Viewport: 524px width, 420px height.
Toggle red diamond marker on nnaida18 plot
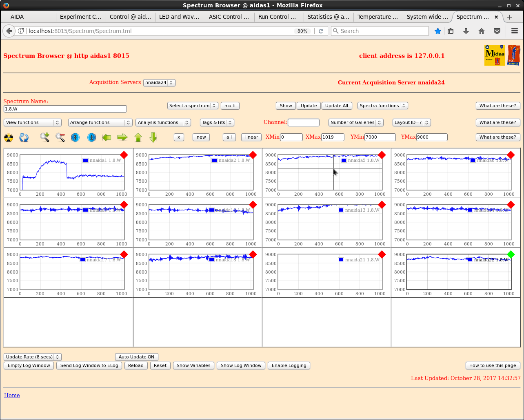pyautogui.click(x=253, y=254)
